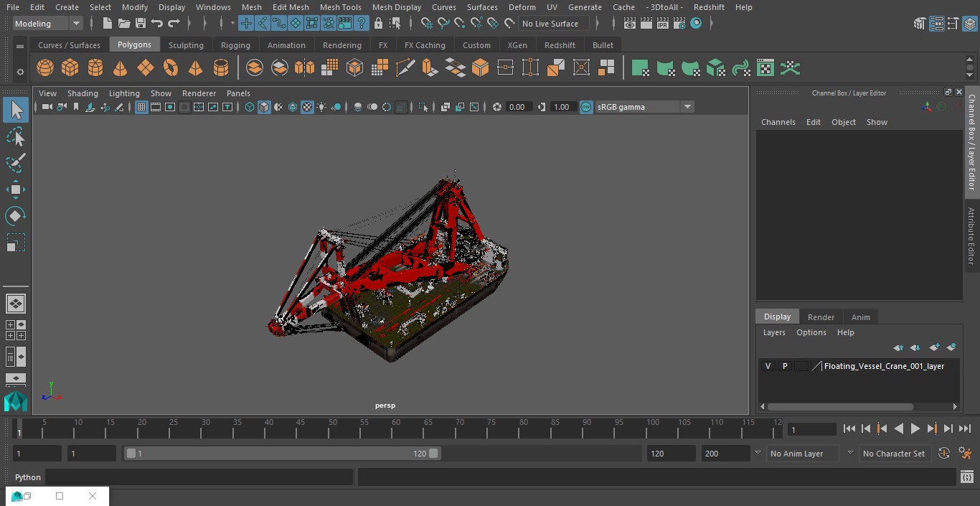Choose the Move tool in the toolbox

pyautogui.click(x=16, y=189)
